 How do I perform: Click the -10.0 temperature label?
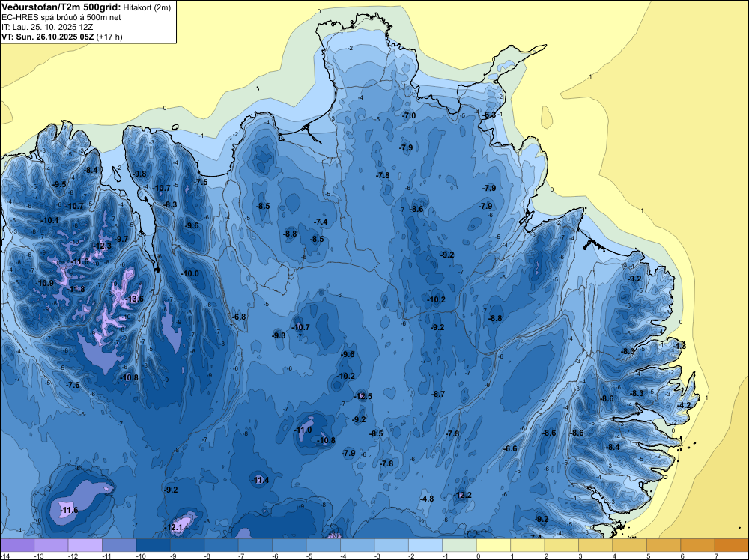tap(190, 273)
